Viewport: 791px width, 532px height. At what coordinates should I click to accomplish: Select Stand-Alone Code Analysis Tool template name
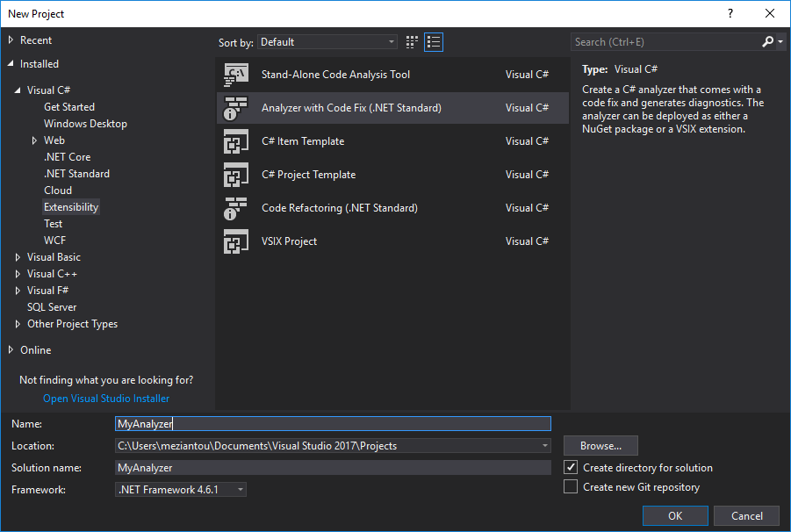tap(335, 75)
